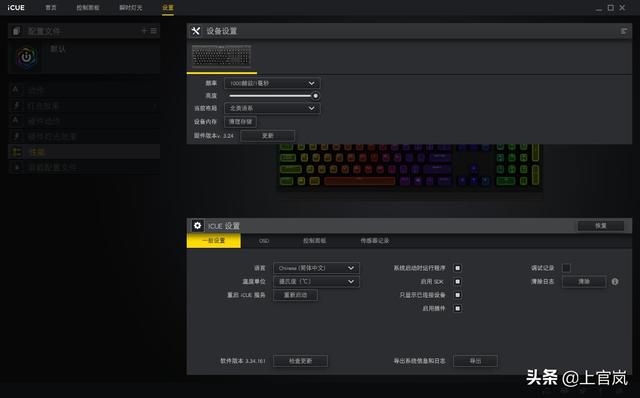
Task: Open the highlighted 性能 sidebar item
Action: click(x=84, y=152)
